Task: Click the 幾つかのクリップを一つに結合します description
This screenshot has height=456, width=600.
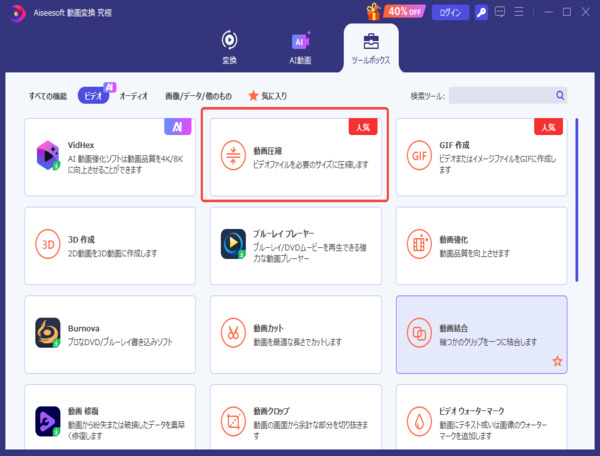Action: coord(488,342)
